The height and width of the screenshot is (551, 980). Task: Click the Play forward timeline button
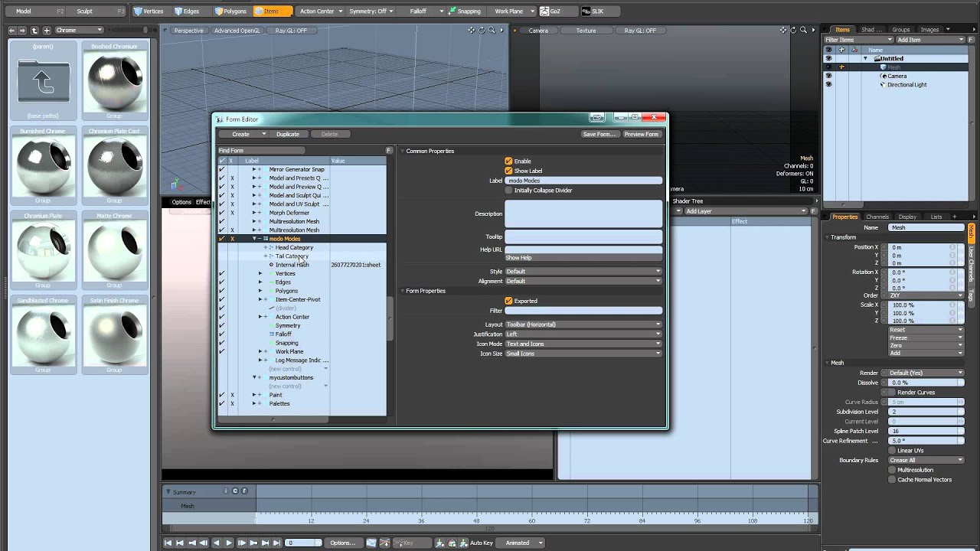[x=228, y=543]
